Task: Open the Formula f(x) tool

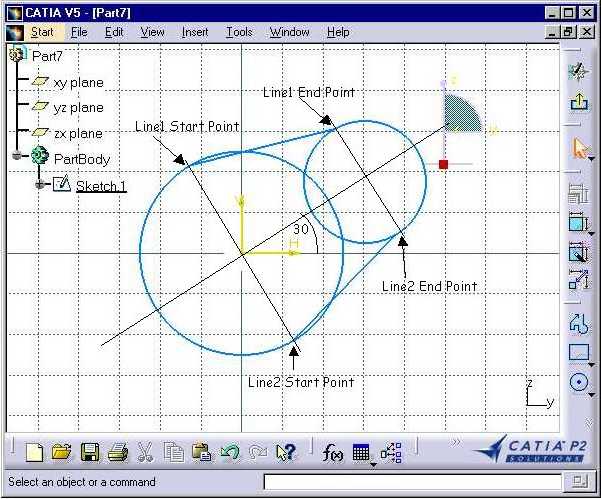Action: click(333, 452)
